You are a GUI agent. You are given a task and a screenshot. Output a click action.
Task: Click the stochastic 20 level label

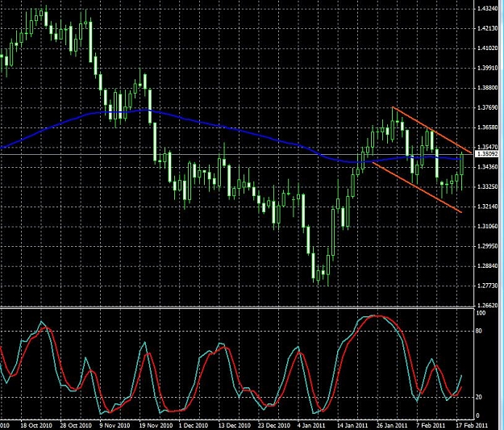(479, 397)
